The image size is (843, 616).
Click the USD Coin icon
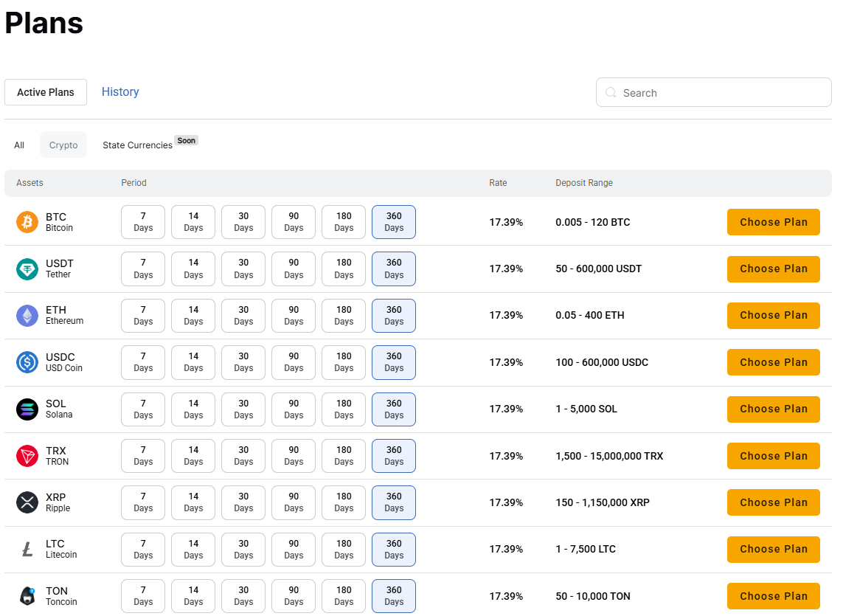click(27, 362)
